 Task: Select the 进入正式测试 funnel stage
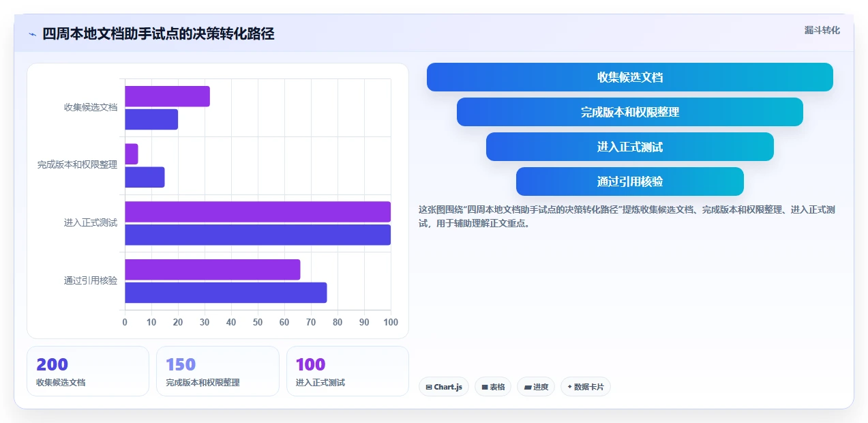(630, 147)
